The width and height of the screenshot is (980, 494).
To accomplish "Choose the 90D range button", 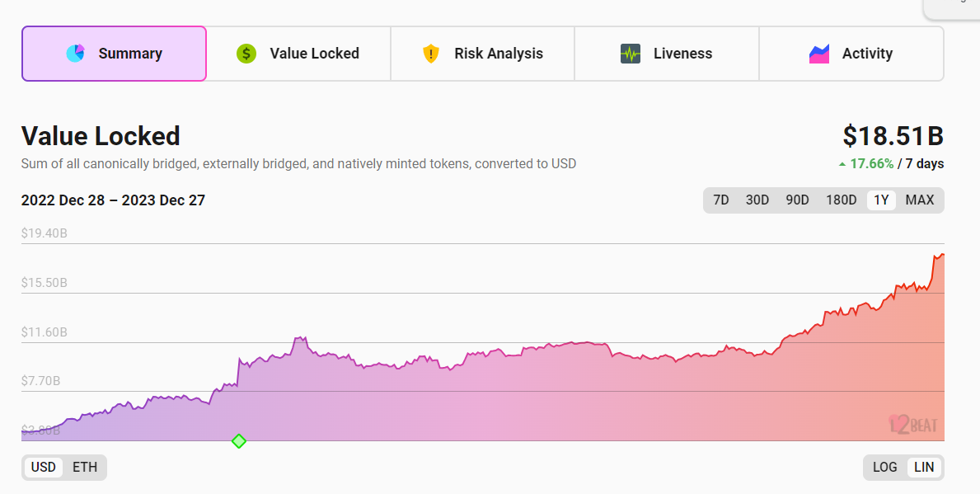I will point(796,200).
